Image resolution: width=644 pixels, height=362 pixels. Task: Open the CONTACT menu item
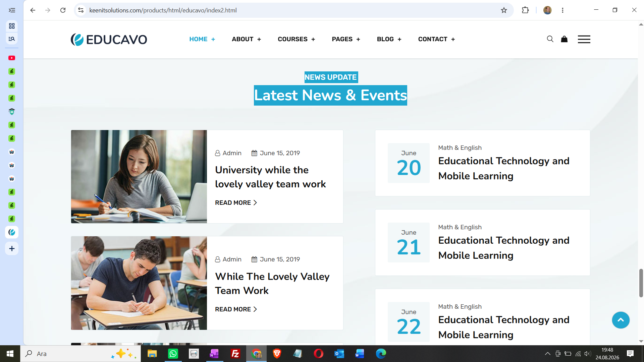tap(432, 39)
